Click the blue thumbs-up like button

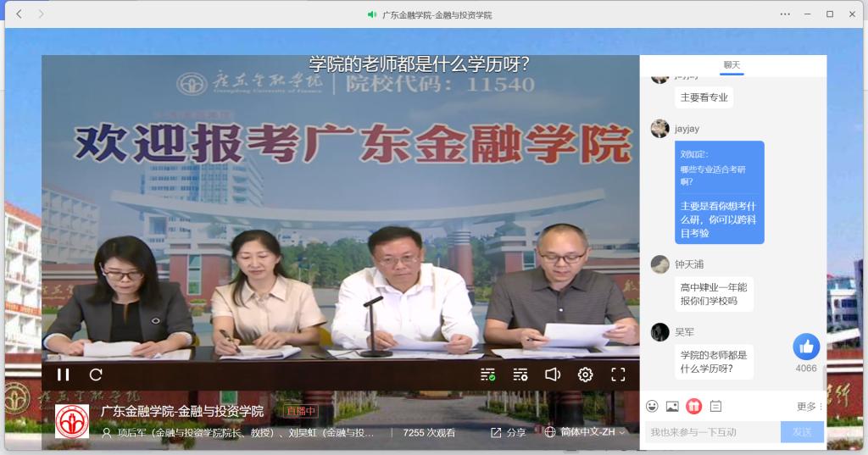[806, 347]
